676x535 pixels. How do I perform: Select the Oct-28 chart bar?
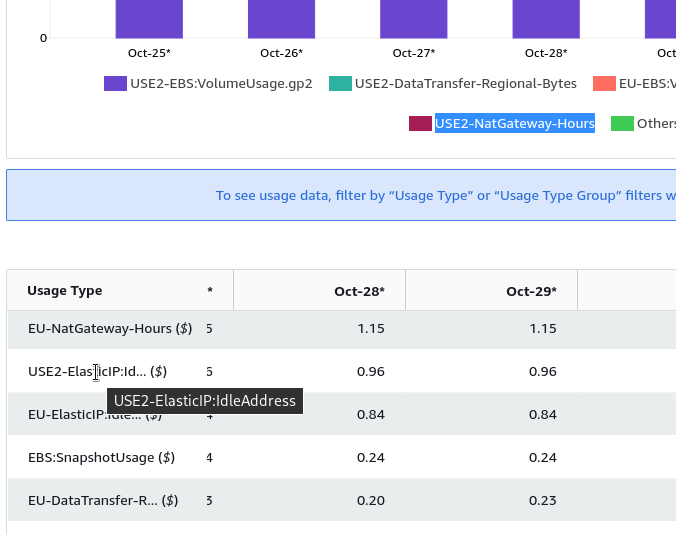[546, 19]
